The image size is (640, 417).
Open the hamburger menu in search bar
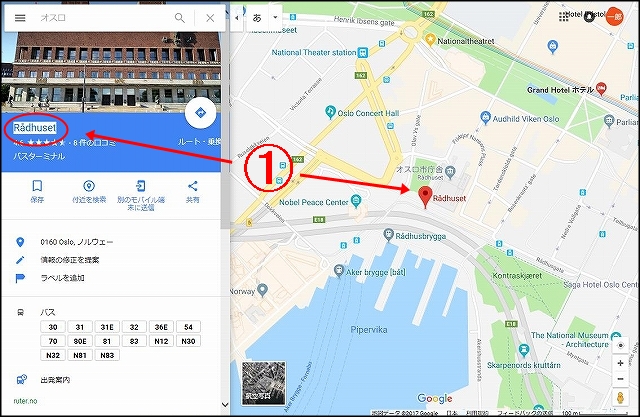coord(20,18)
